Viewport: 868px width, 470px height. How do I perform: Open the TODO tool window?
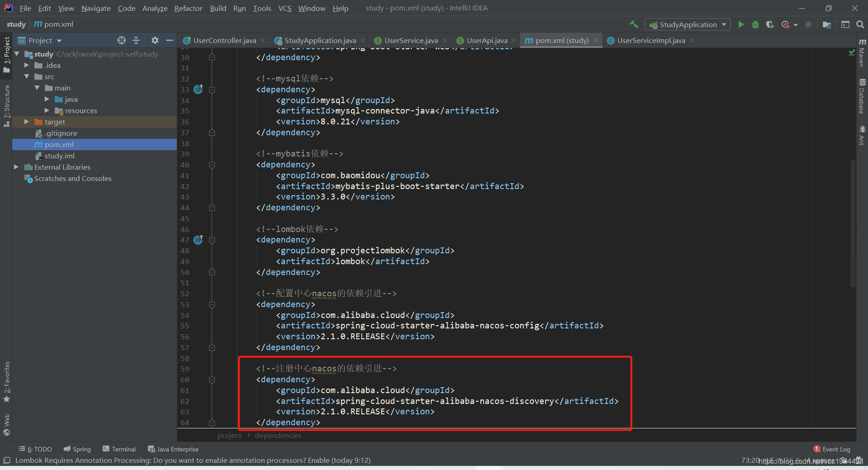click(36, 449)
